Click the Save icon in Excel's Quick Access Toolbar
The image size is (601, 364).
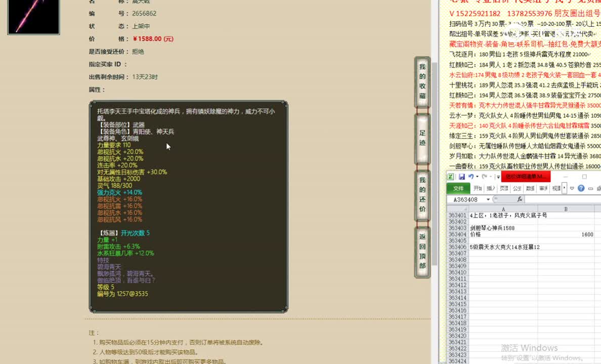(x=462, y=177)
